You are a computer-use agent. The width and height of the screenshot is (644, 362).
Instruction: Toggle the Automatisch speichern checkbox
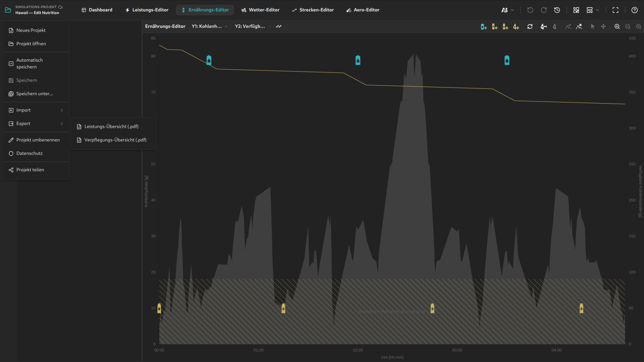pyautogui.click(x=11, y=63)
